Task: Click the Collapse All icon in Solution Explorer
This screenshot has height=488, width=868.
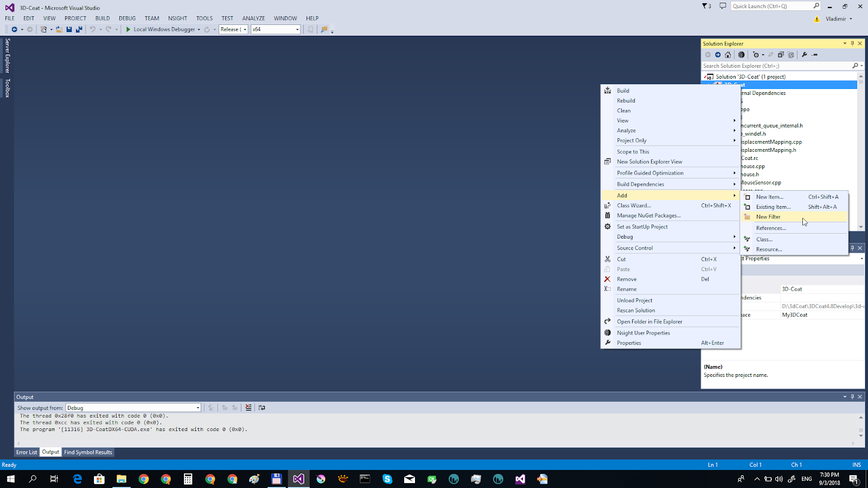Action: (781, 55)
